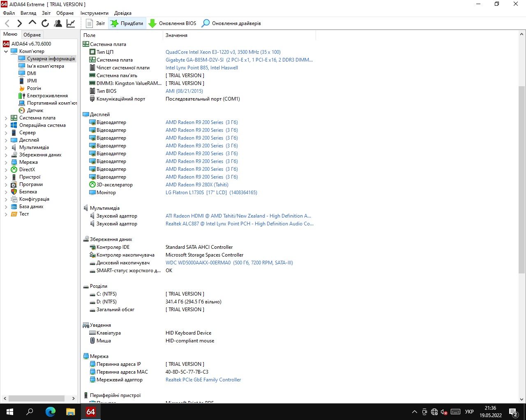
Task: Open WDC WD5000AAKX-00ERMA0 disk link
Action: click(229, 263)
